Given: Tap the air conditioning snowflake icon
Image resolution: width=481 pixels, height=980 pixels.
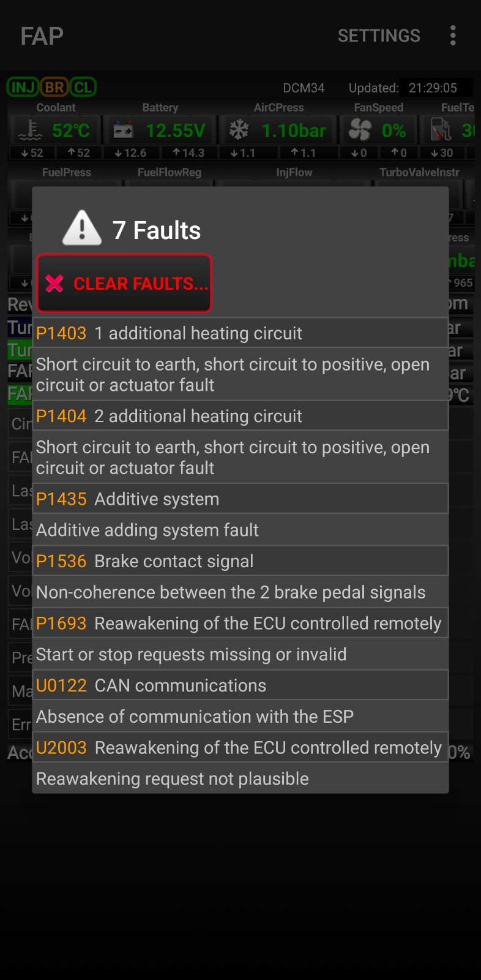Looking at the screenshot, I should pos(239,130).
